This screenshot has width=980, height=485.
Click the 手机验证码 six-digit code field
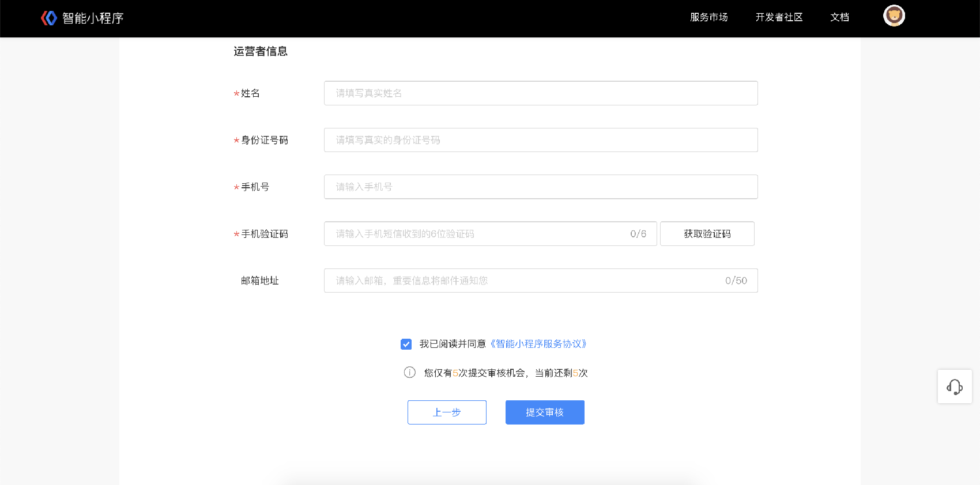tap(478, 234)
